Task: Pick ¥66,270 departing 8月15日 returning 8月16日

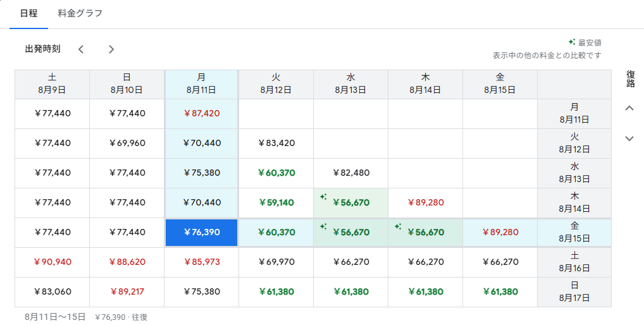Action: tap(500, 262)
